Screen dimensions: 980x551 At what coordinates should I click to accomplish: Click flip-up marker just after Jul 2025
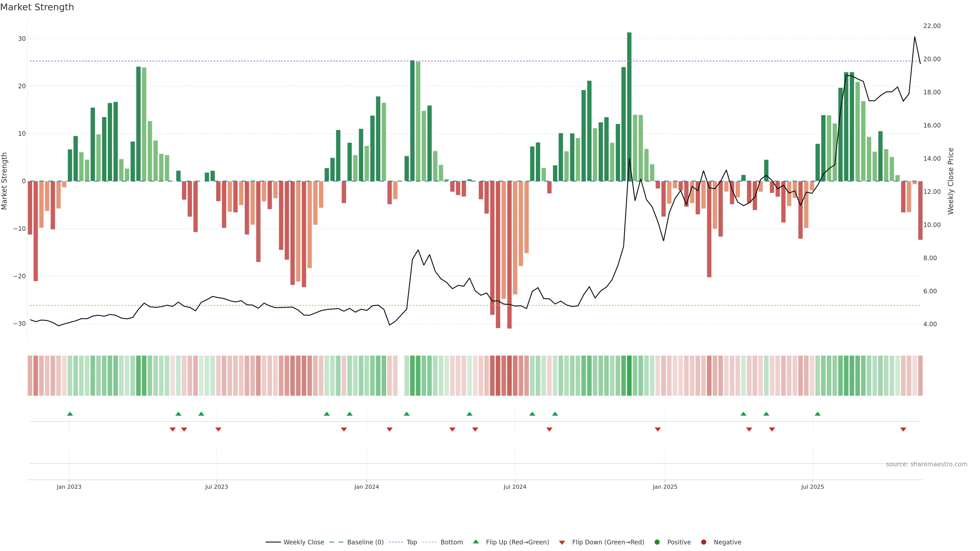[x=817, y=414]
